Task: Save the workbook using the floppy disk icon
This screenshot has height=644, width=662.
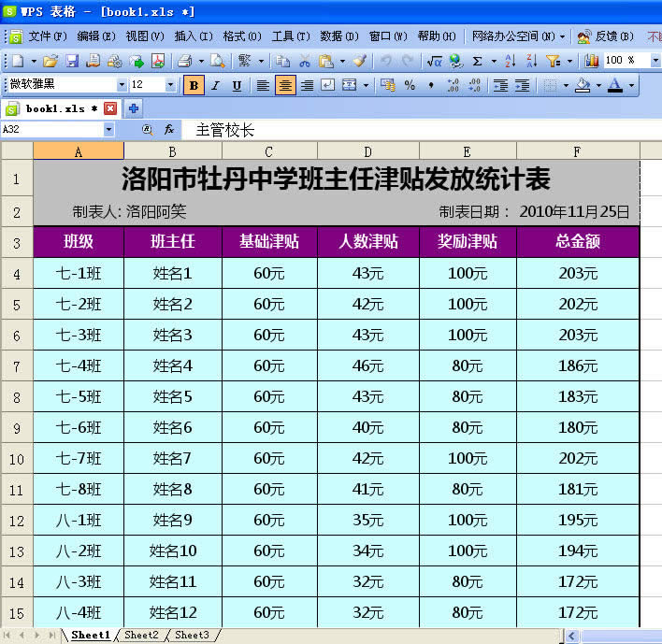Action: click(73, 61)
